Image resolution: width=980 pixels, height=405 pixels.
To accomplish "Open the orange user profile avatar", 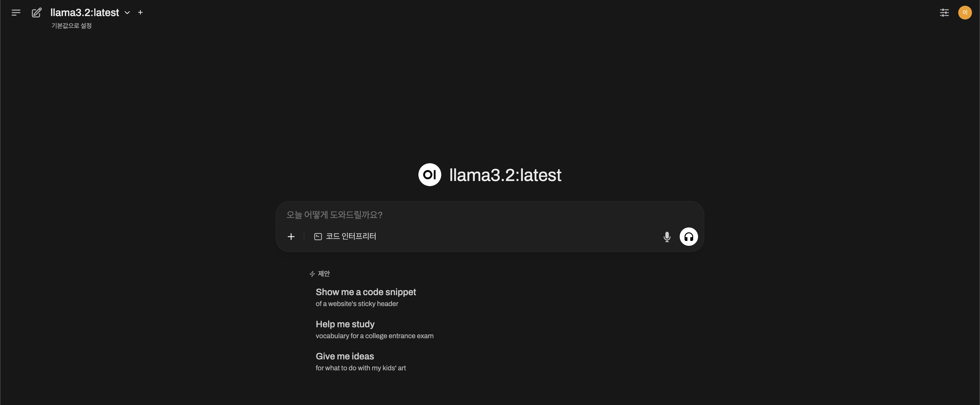I will [x=965, y=13].
